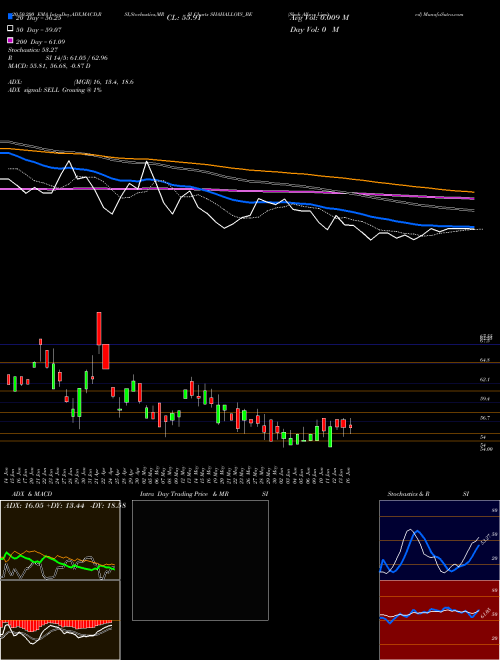Screen dimensions: 500x660
Task: Click the red-background RSI chart
Action: (x=439, y=620)
